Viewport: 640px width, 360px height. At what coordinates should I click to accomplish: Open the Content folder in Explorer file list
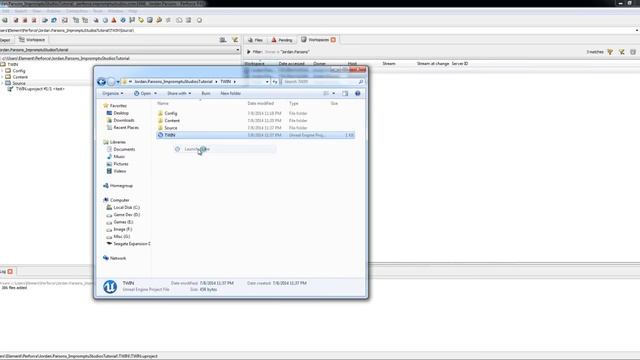click(x=172, y=121)
